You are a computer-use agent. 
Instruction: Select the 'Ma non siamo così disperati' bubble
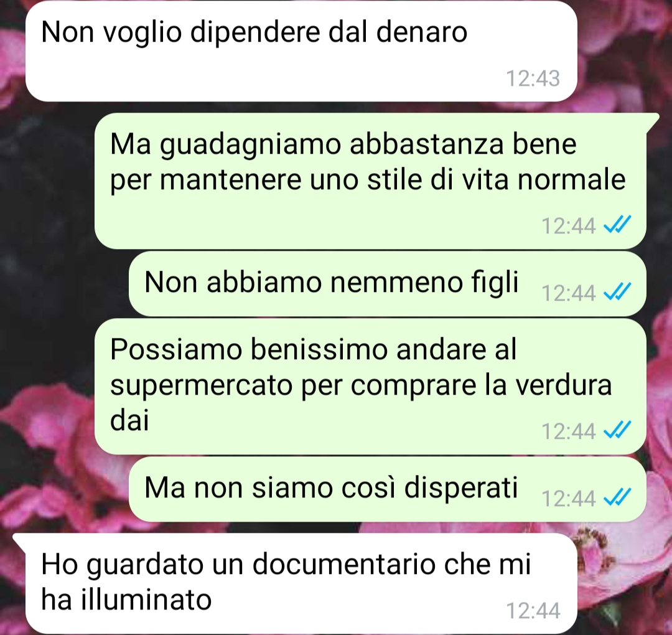tap(388, 489)
